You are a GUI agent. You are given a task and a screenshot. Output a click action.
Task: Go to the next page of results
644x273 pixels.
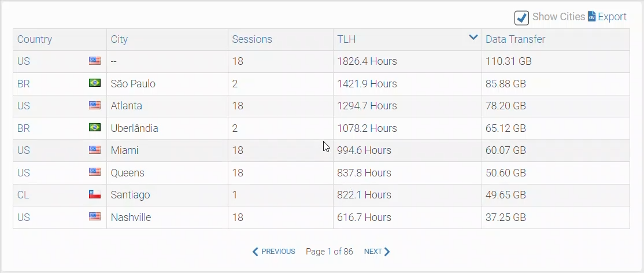pyautogui.click(x=377, y=252)
